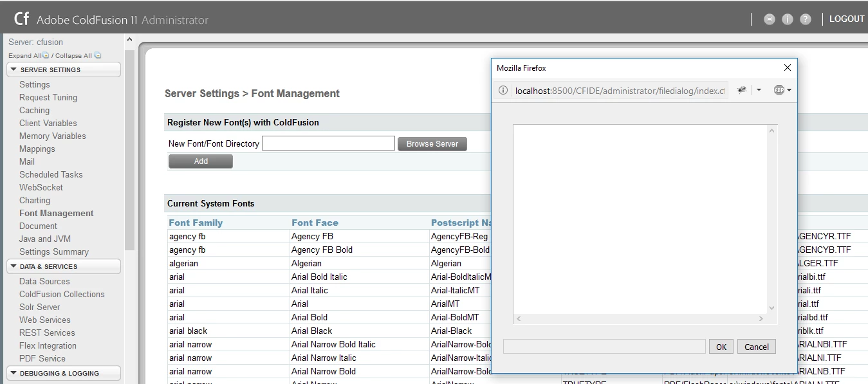Sort by Font Face column header

click(315, 223)
